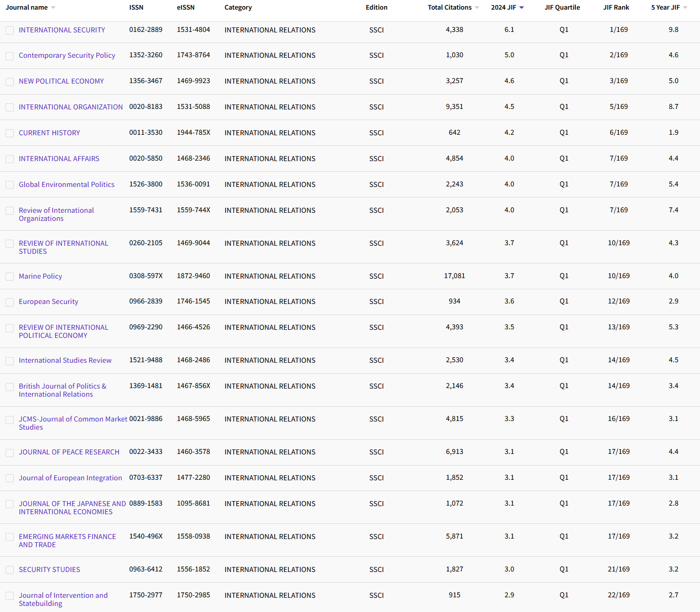Click total citations value 6,913

coord(455,452)
